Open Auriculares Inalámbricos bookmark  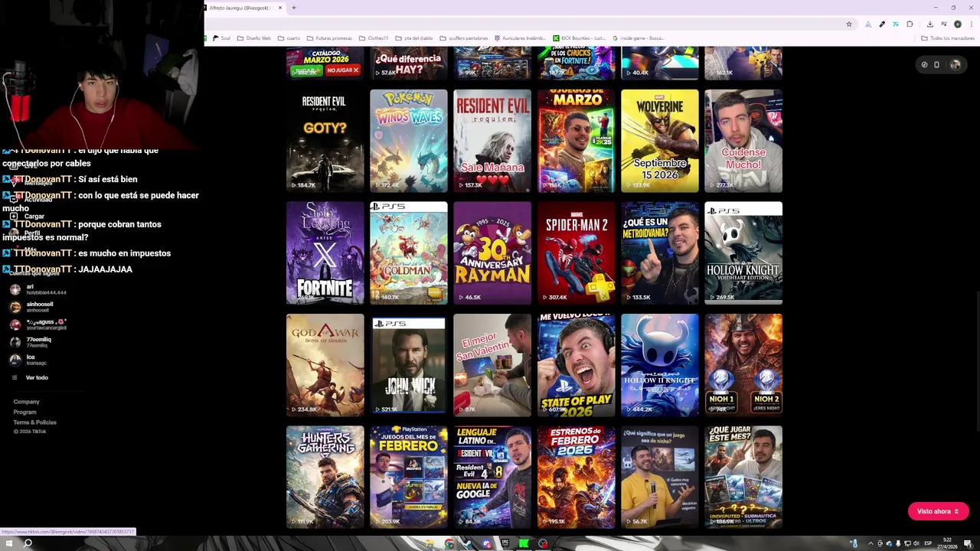pos(521,37)
